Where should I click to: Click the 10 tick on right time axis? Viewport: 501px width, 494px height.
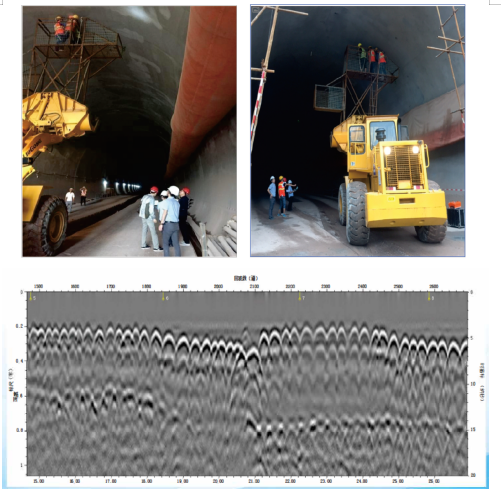point(473,384)
